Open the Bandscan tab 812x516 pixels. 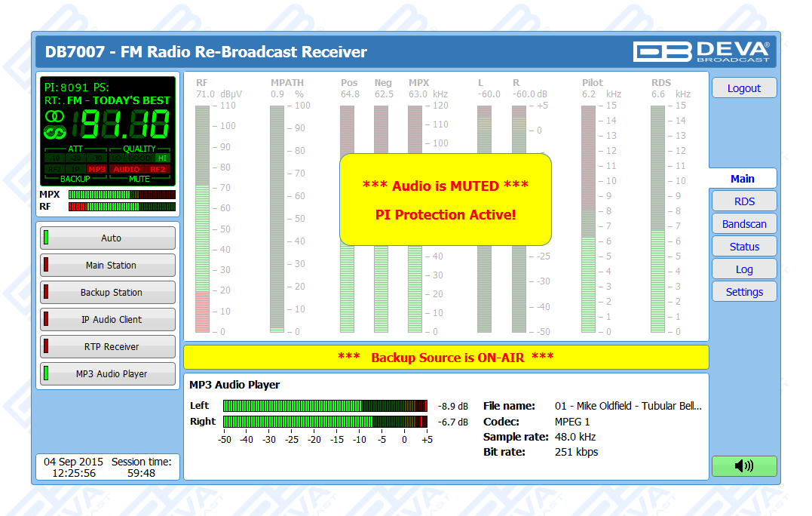(743, 224)
